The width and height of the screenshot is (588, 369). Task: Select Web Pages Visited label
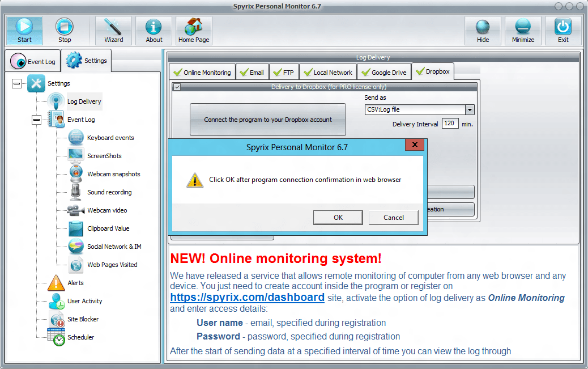click(112, 265)
